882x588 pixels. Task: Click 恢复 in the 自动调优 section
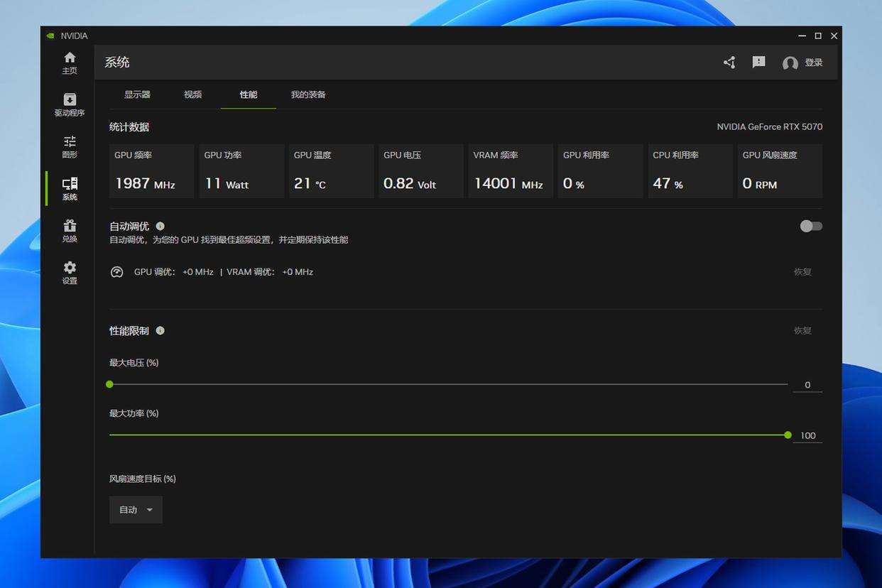point(802,272)
